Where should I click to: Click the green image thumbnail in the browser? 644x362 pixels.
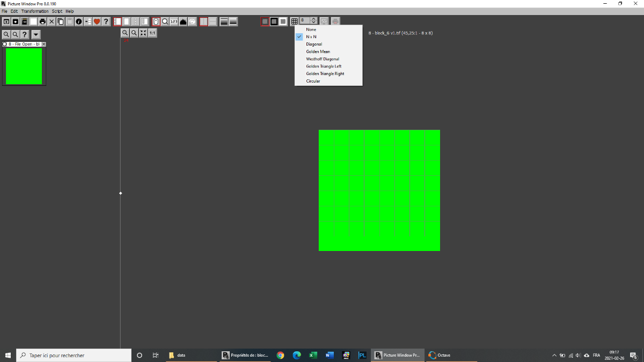coord(24,66)
